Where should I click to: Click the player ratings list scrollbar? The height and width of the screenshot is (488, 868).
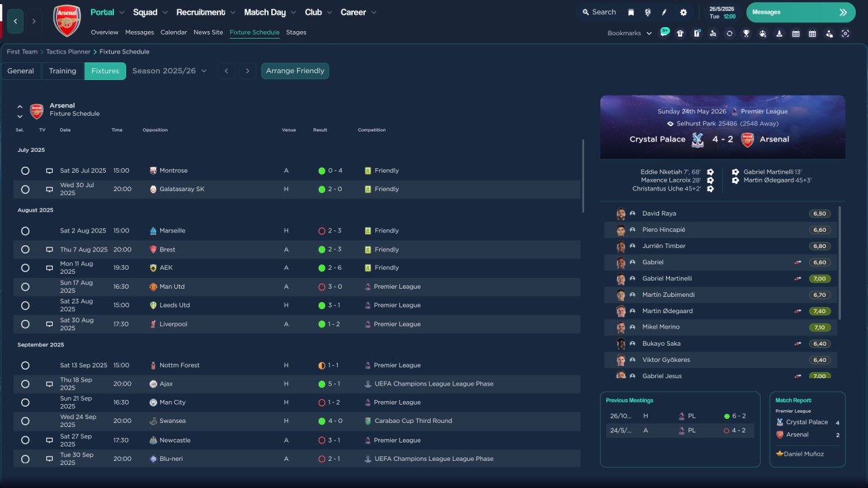pyautogui.click(x=840, y=263)
